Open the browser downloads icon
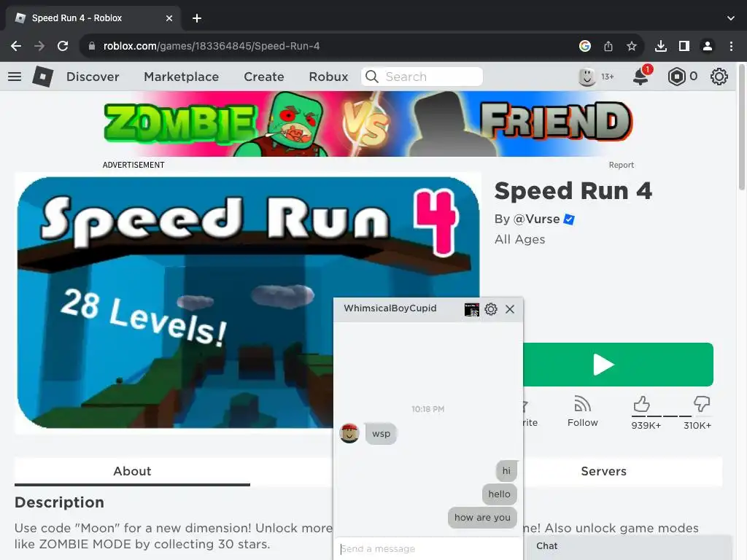Screen dimensions: 747x560 (x=661, y=46)
